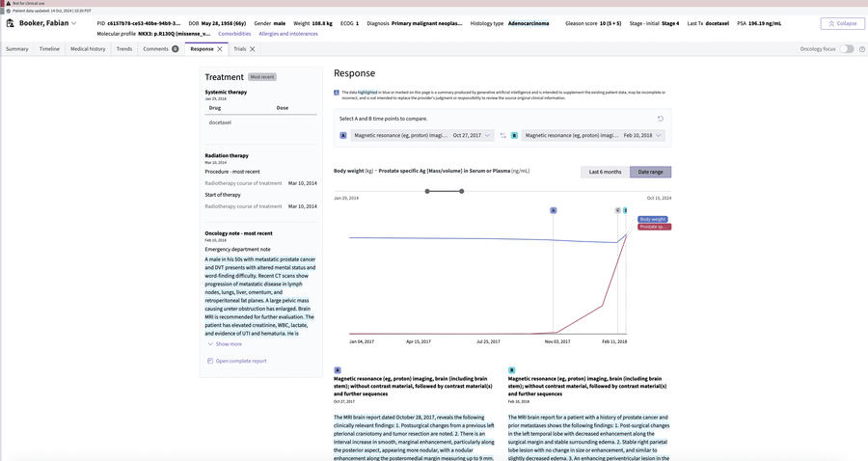The width and height of the screenshot is (868, 461).
Task: Swap time points A and B
Action: [502, 136]
